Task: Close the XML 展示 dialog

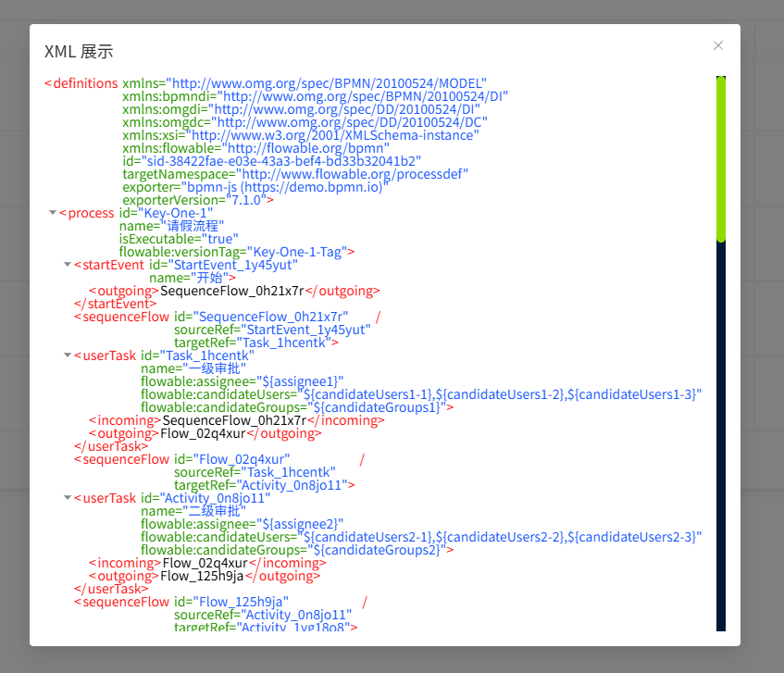Action: coord(718,44)
